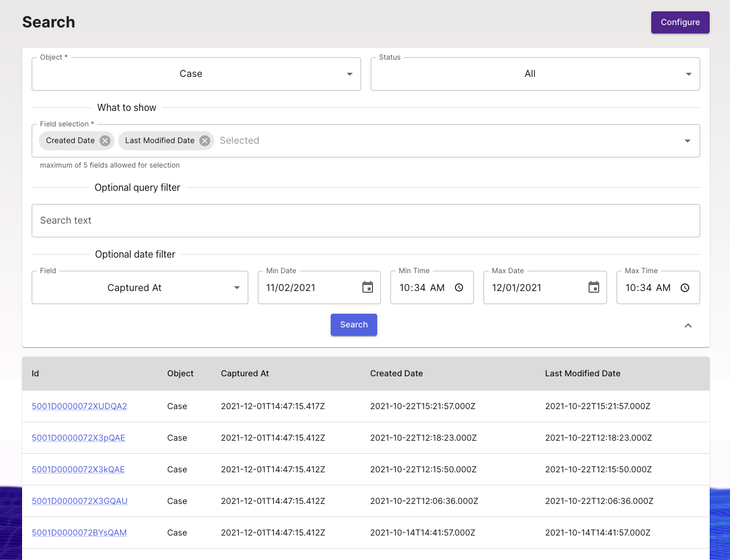Open record 5001D0000072XUDQA2
The image size is (730, 560).
pos(79,406)
